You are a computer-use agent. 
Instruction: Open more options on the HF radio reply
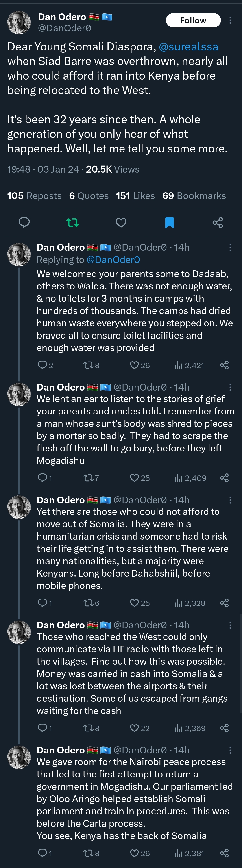(230, 625)
